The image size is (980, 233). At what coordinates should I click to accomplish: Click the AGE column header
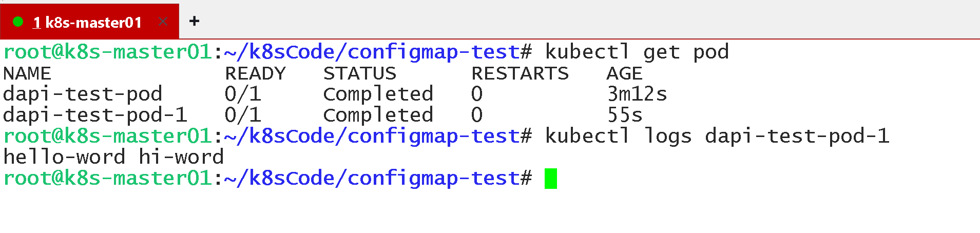point(624,73)
